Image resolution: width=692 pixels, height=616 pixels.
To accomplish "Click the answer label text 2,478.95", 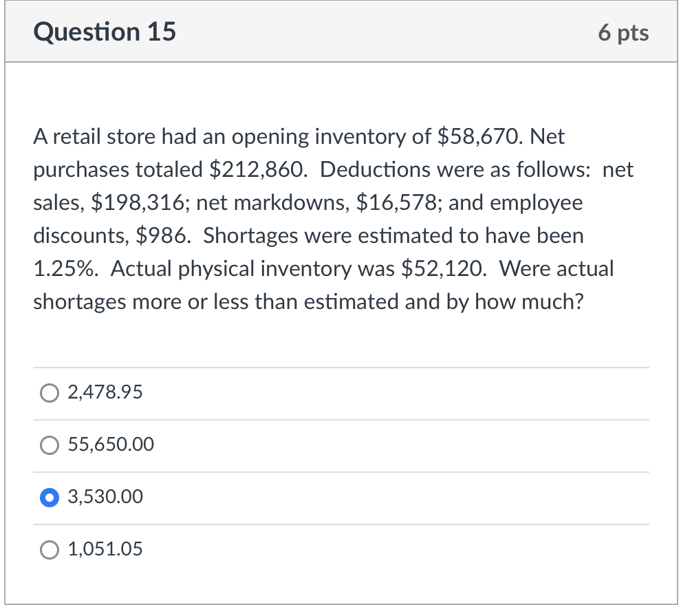I will [x=105, y=392].
